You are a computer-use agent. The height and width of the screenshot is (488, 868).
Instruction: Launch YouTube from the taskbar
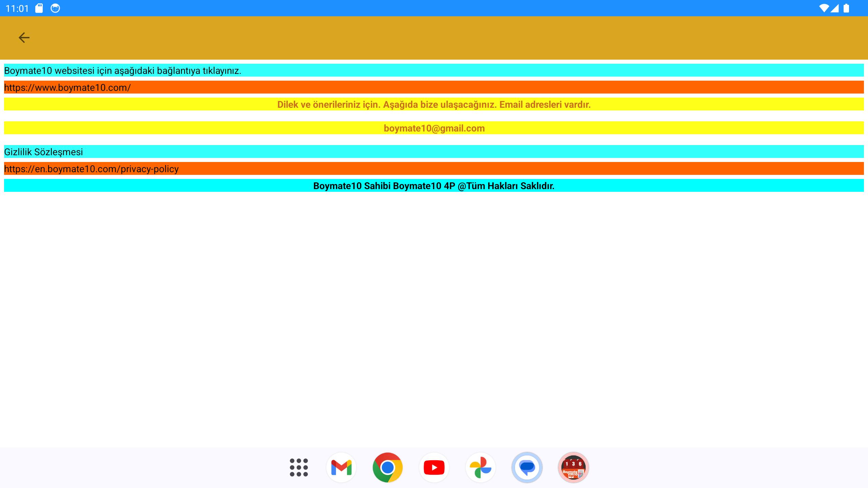pyautogui.click(x=434, y=467)
